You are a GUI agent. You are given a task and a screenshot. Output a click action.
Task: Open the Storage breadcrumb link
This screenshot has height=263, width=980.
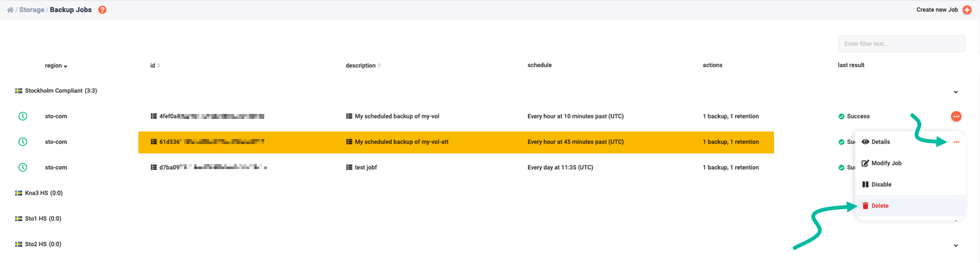31,10
